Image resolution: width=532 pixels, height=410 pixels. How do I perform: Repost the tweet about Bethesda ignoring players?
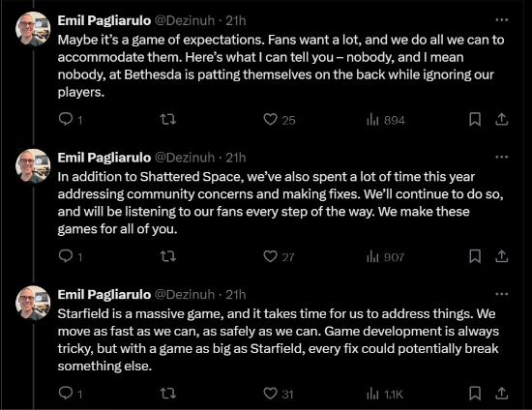168,119
